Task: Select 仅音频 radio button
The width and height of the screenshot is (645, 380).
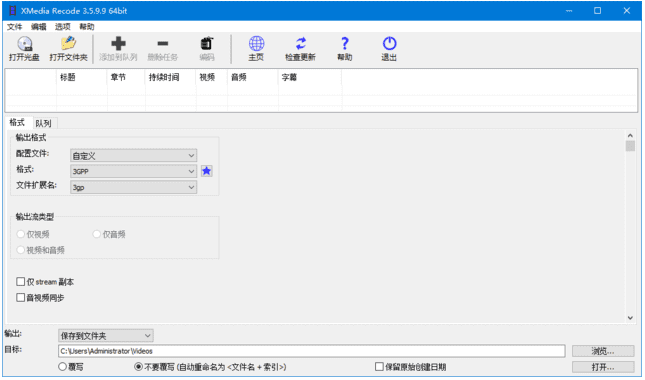Action: (97, 234)
